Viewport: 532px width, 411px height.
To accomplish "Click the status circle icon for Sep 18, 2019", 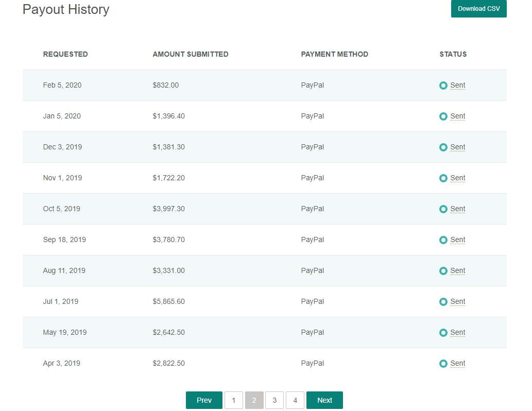I will [x=443, y=240].
